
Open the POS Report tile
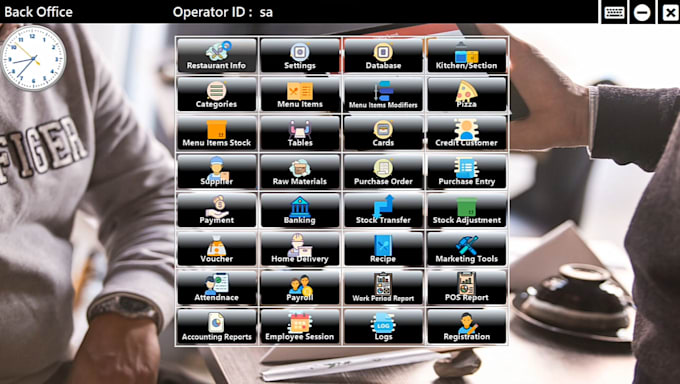(x=467, y=287)
